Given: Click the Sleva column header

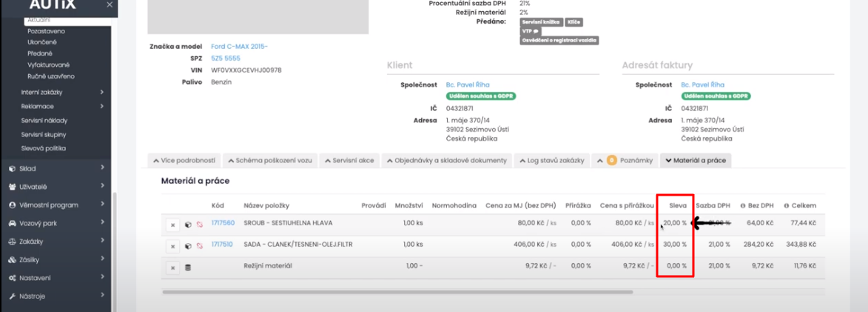Looking at the screenshot, I should pyautogui.click(x=677, y=205).
